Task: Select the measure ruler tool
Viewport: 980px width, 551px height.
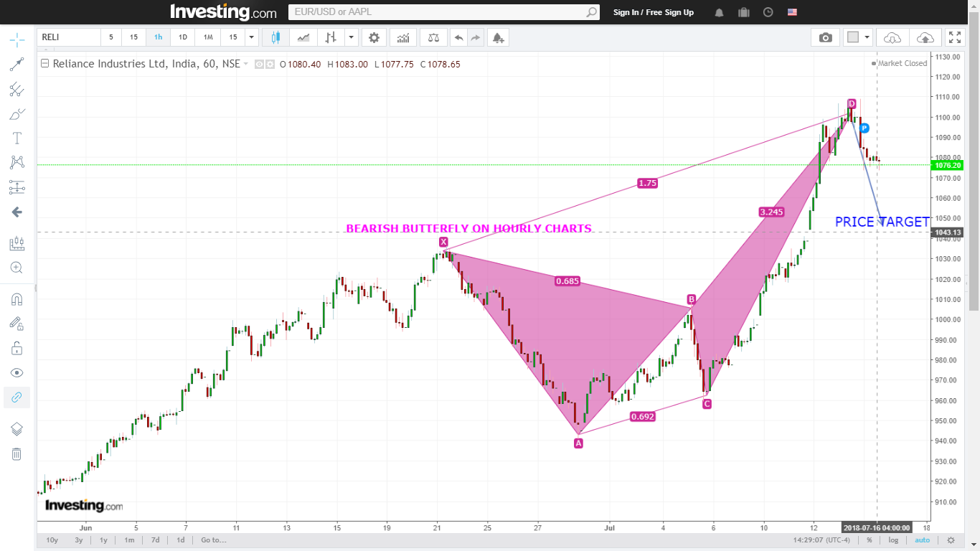Action: click(17, 244)
